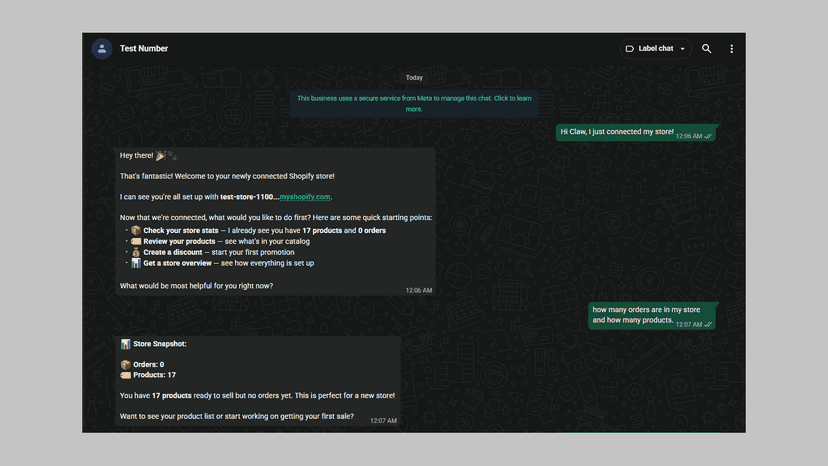Click the label emoji beside 'Review your products'
This screenshot has width=828, height=466.
[136, 241]
